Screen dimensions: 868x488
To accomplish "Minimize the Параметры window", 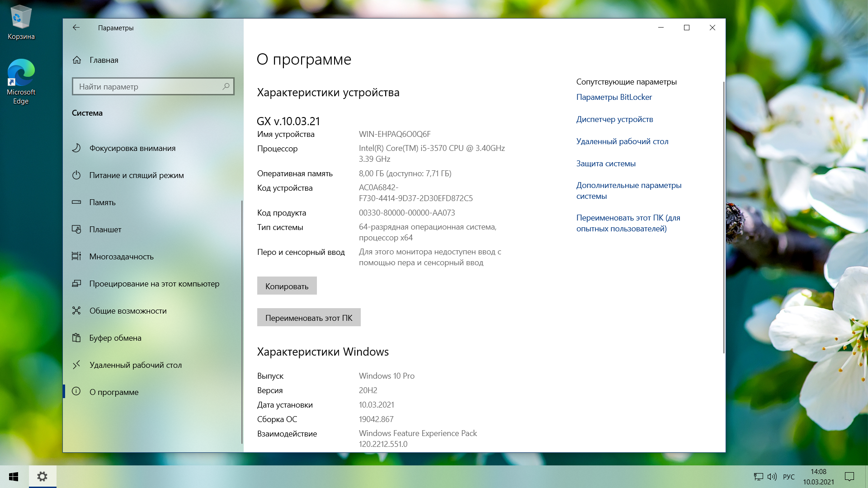I will (661, 28).
